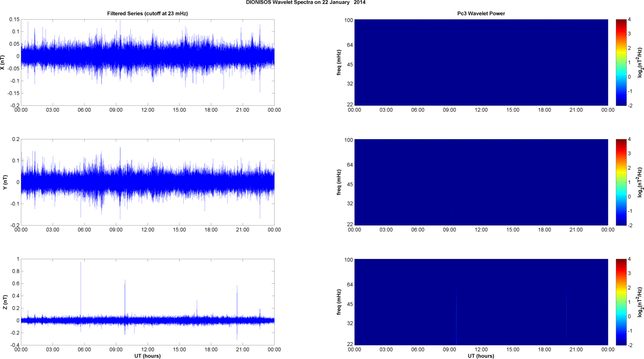644x359 pixels.
Task: Click the top Pc3 wavelet power spectrogram
Action: tap(481, 62)
